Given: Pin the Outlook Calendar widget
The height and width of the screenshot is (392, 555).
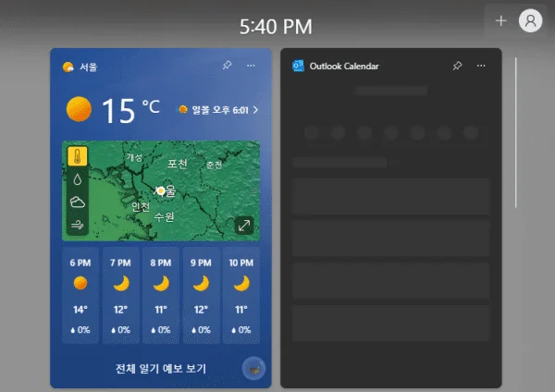Looking at the screenshot, I should [457, 66].
